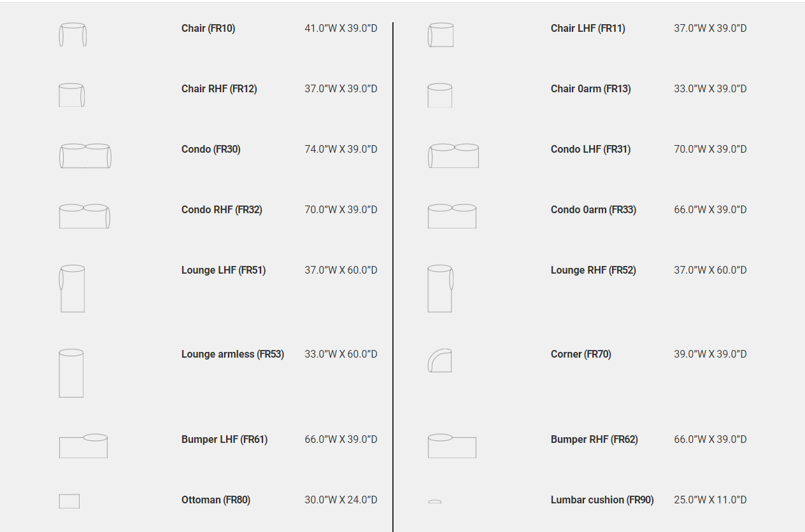
Task: Select the Condo 0arm (FR33) label
Action: (593, 210)
